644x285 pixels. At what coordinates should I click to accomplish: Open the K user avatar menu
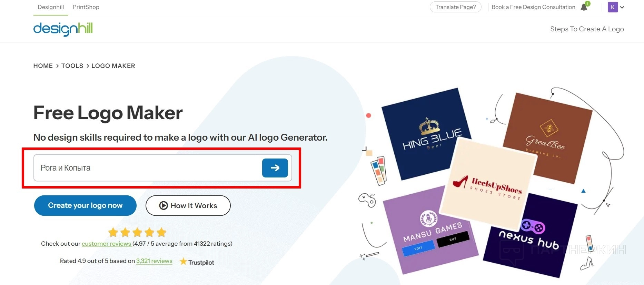[x=613, y=7]
